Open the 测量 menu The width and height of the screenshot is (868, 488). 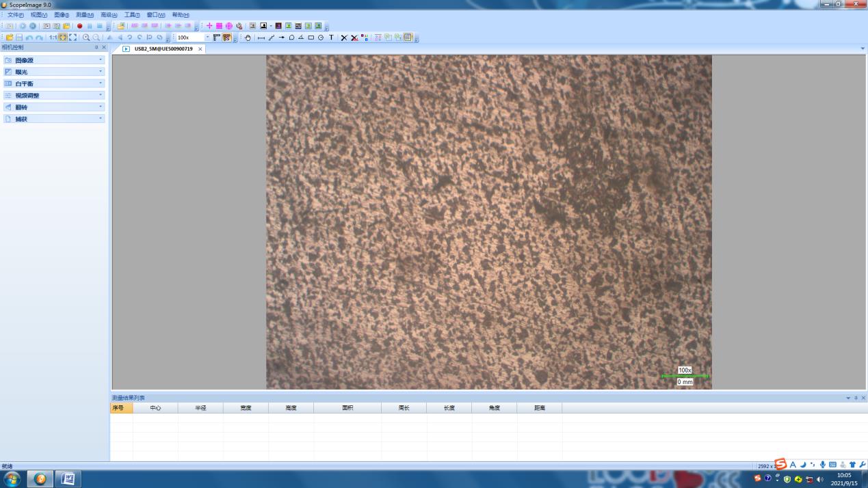click(x=85, y=14)
